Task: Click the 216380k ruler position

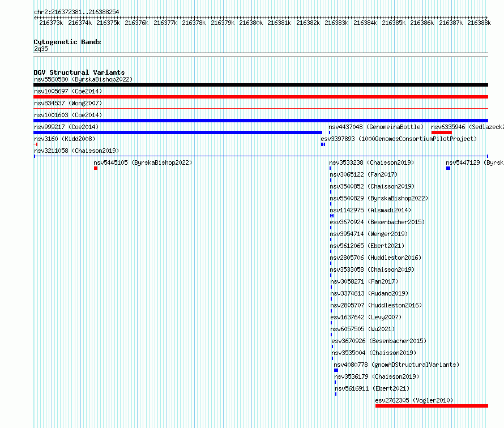Action: [x=251, y=23]
